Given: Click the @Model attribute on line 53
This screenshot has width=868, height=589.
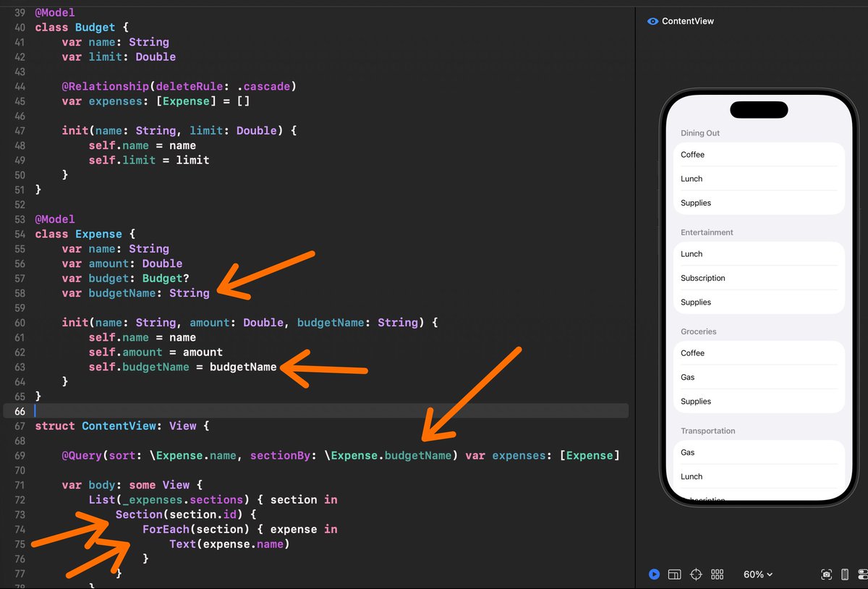Looking at the screenshot, I should tap(54, 219).
